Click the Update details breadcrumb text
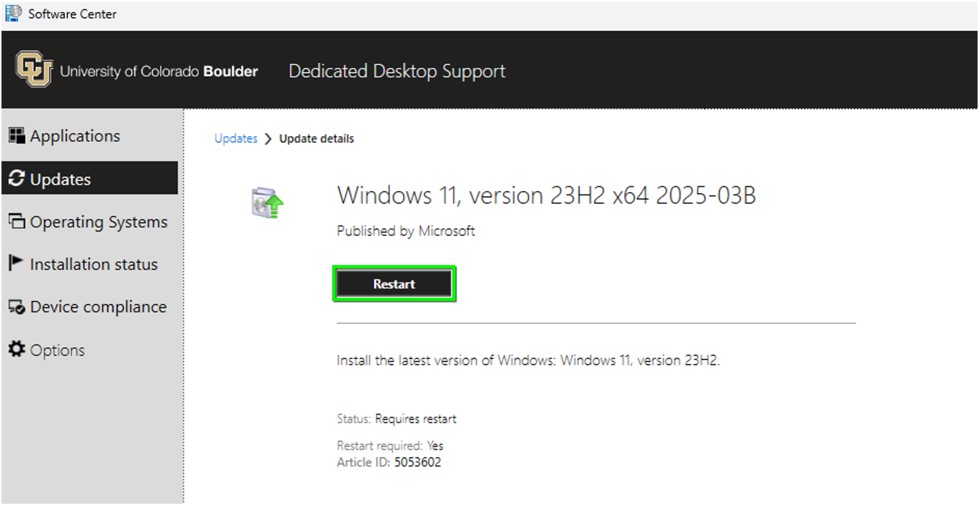 pyautogui.click(x=316, y=139)
